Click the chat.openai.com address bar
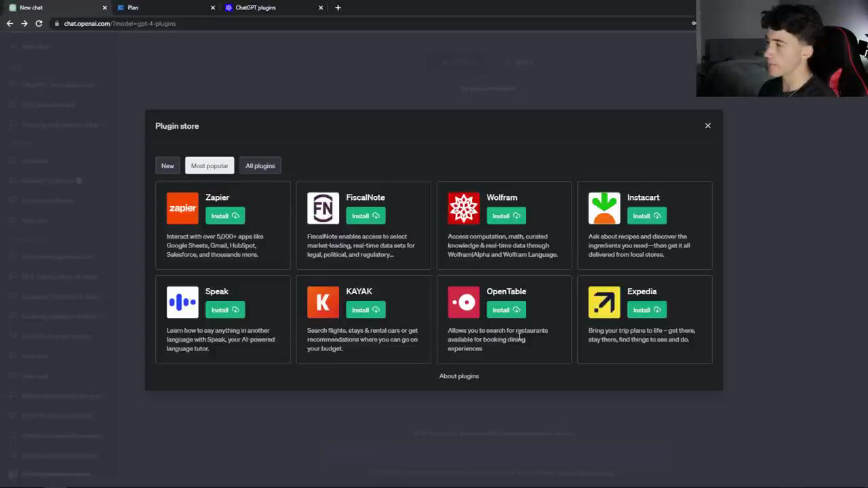Screen dimensions: 868x488 coord(373,23)
